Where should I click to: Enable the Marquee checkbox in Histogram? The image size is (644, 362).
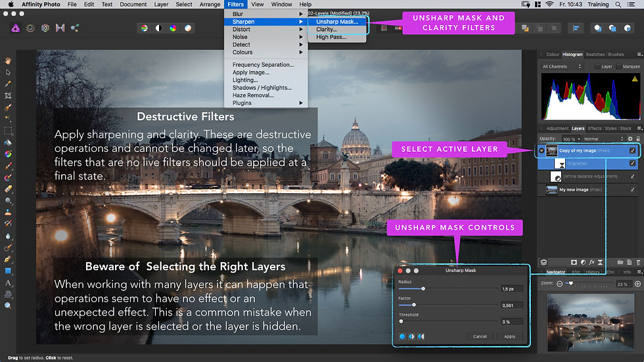[618, 66]
